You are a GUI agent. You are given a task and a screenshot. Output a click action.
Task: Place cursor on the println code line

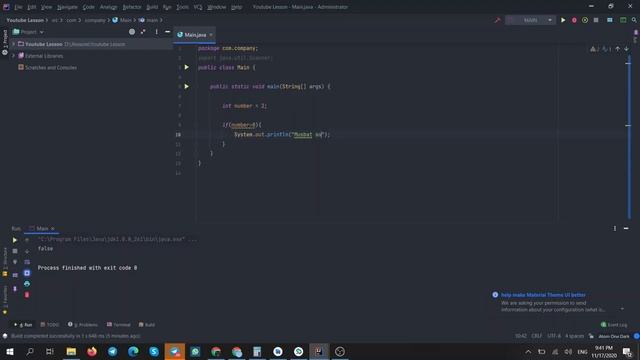point(282,134)
